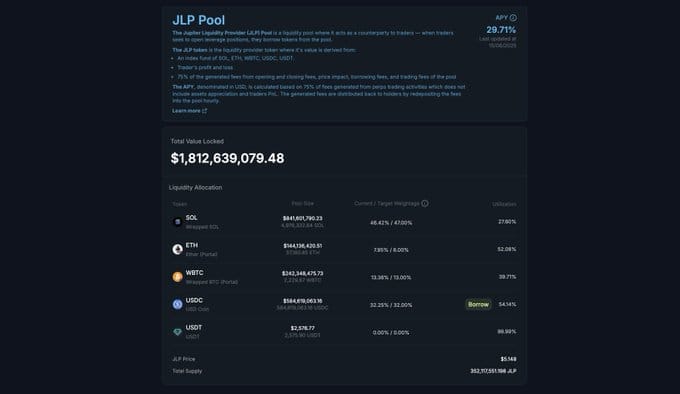Click the USDC token icon
680x394 pixels.
177,304
